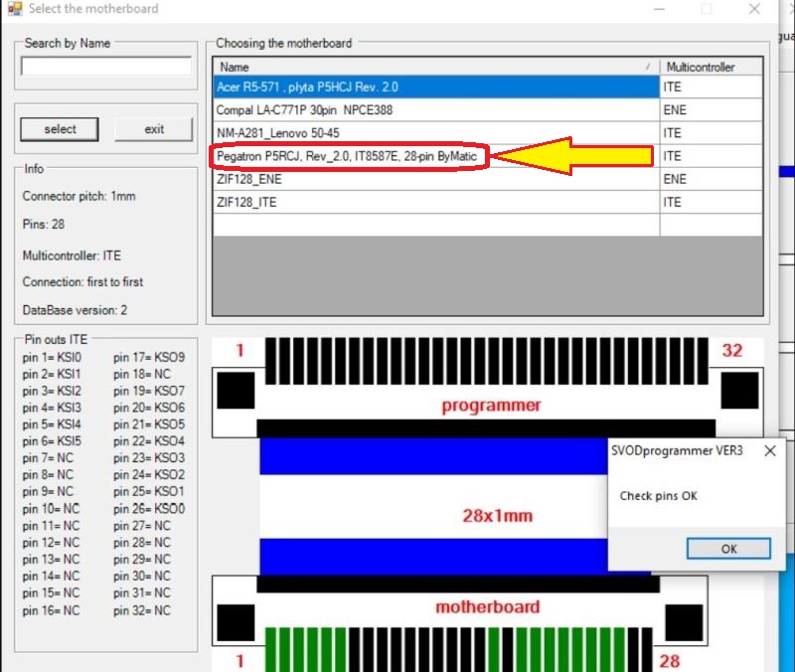Click the 'DataBase version: 2' line
The height and width of the screenshot is (672, 795).
pyautogui.click(x=75, y=310)
